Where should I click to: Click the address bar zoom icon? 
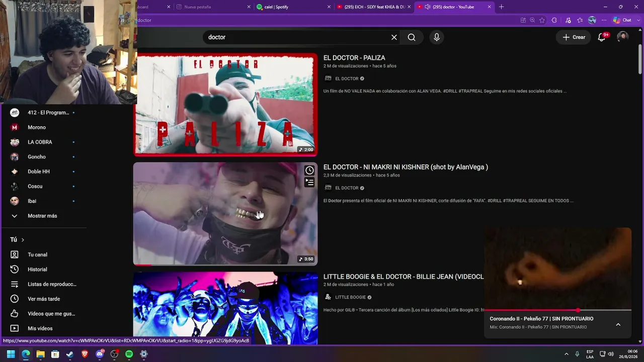pos(532,20)
